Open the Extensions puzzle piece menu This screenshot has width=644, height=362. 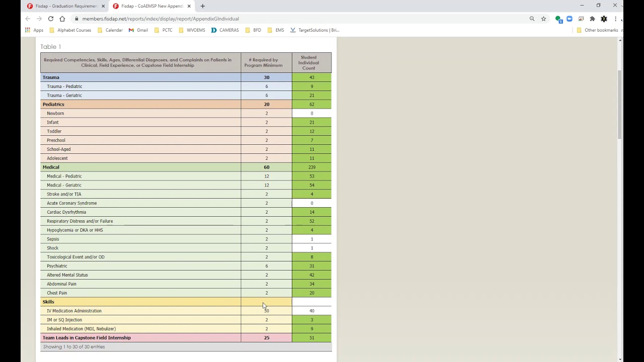(592, 19)
